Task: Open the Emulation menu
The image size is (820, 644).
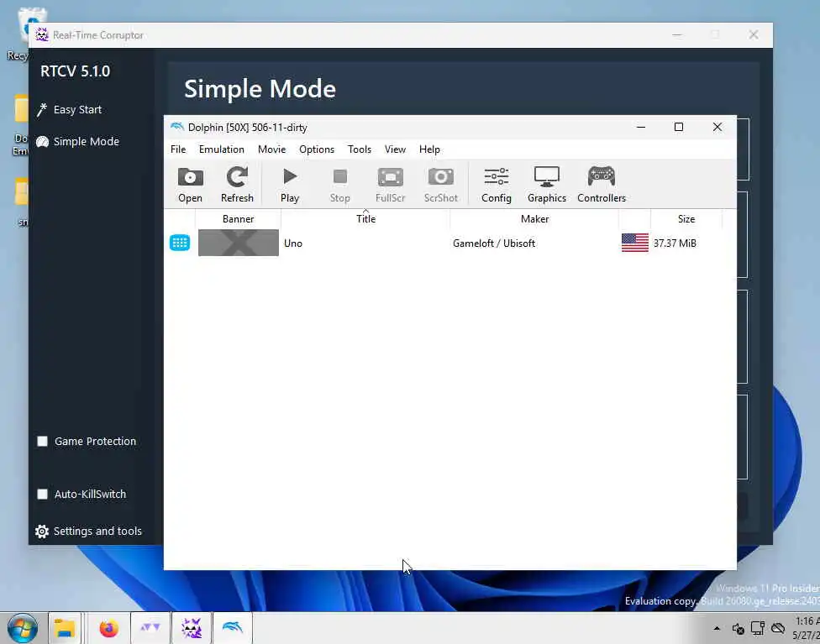Action: click(x=221, y=149)
